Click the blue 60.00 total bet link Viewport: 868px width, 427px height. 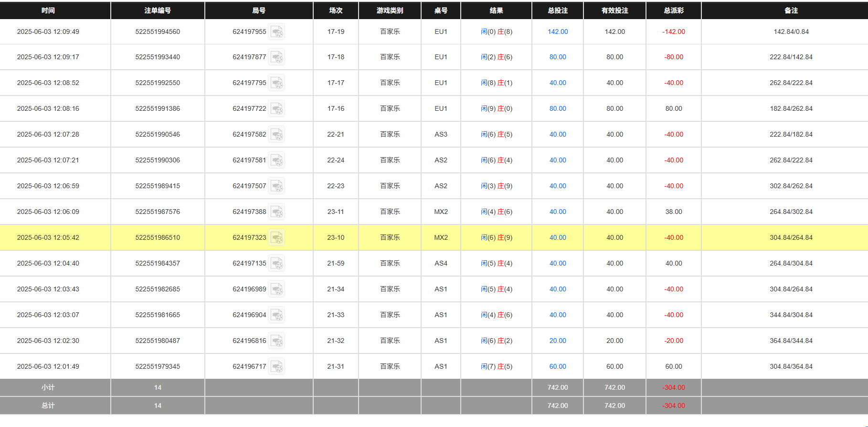pos(557,367)
